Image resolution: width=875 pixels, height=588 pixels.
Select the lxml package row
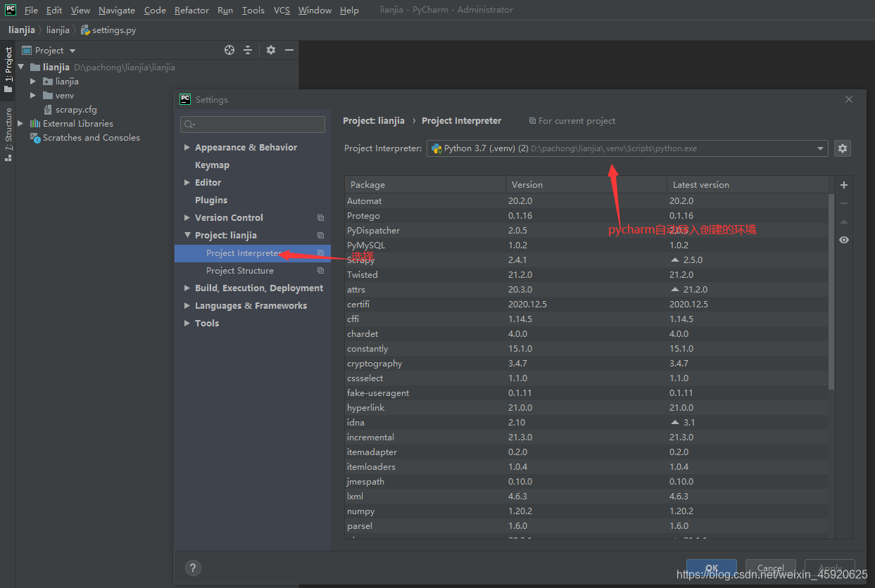(586, 497)
